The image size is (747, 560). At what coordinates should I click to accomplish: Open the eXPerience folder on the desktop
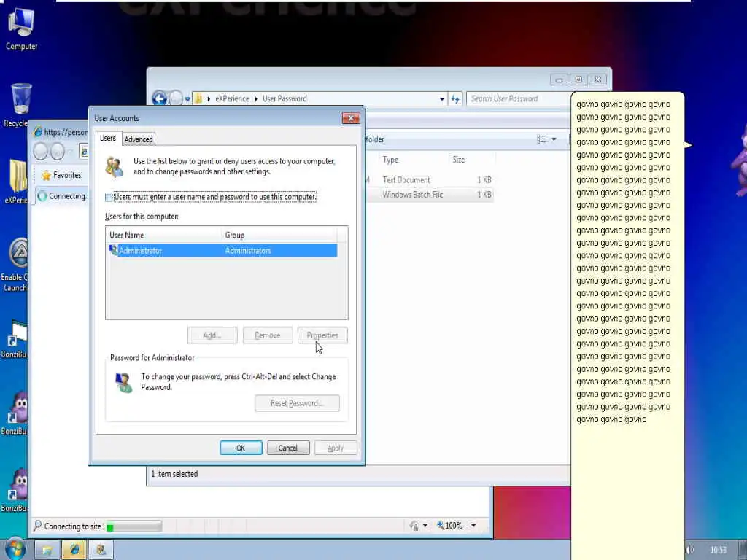17,181
